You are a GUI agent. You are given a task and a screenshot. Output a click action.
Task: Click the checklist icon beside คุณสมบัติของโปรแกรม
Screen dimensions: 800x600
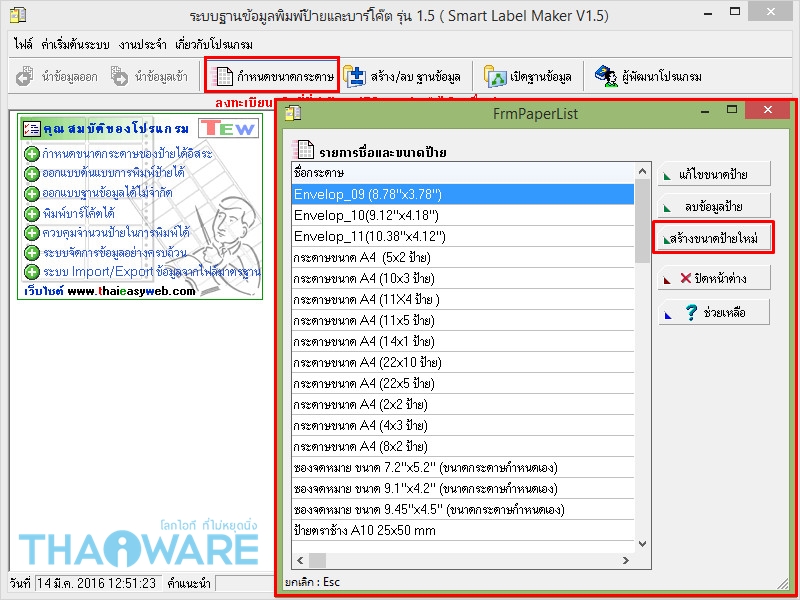(x=31, y=129)
